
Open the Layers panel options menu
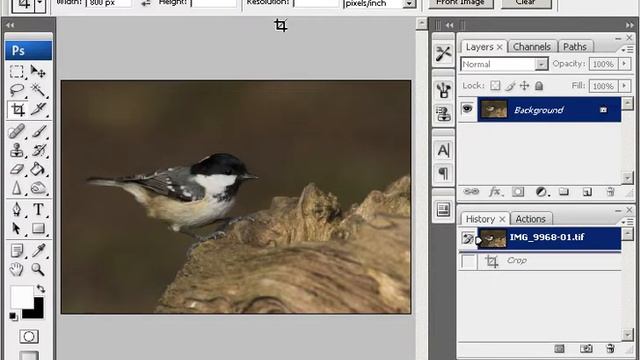tap(627, 50)
